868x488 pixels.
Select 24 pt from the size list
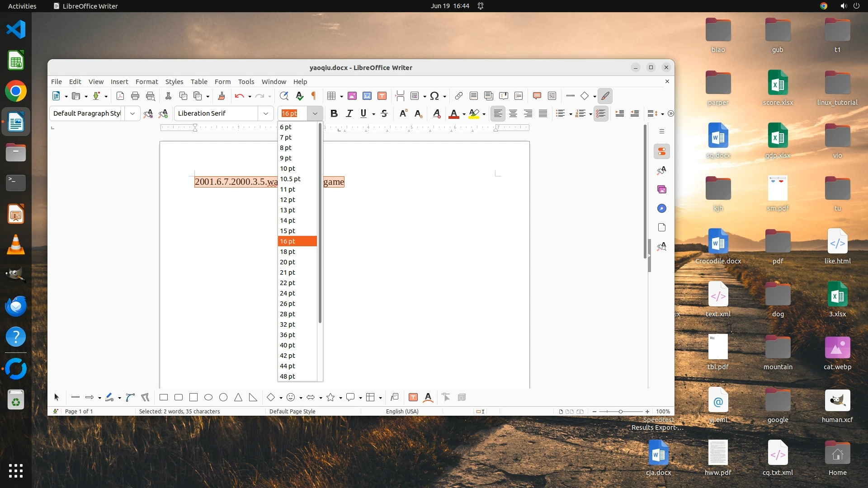288,293
